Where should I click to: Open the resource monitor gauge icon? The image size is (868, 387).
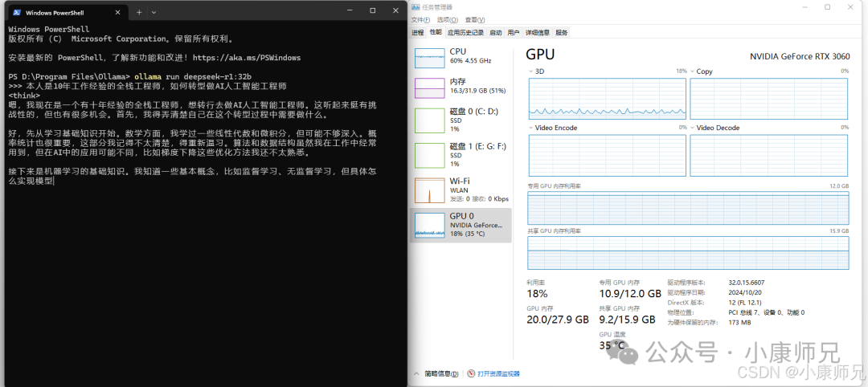click(471, 373)
